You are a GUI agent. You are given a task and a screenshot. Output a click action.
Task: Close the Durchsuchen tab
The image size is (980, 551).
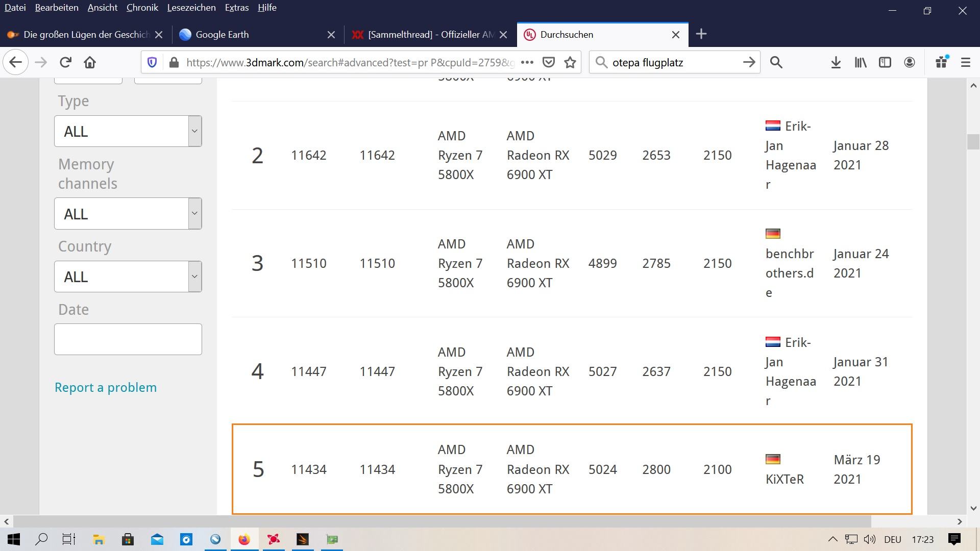(676, 35)
